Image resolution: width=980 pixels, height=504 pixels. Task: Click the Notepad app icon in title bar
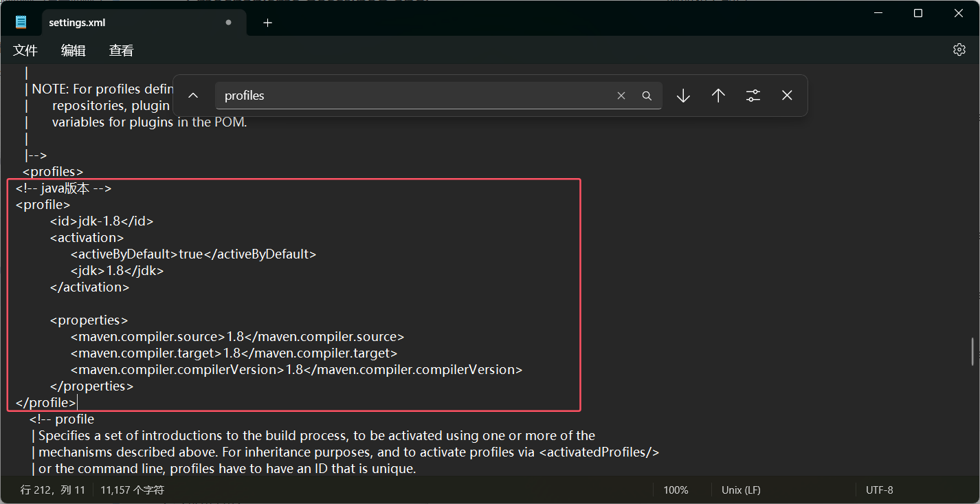[21, 22]
